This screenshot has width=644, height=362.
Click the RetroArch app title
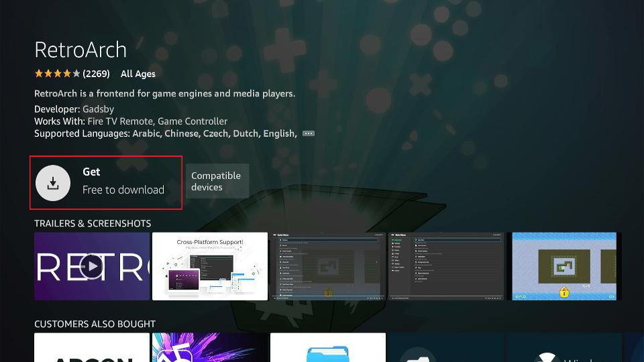pyautogui.click(x=80, y=50)
